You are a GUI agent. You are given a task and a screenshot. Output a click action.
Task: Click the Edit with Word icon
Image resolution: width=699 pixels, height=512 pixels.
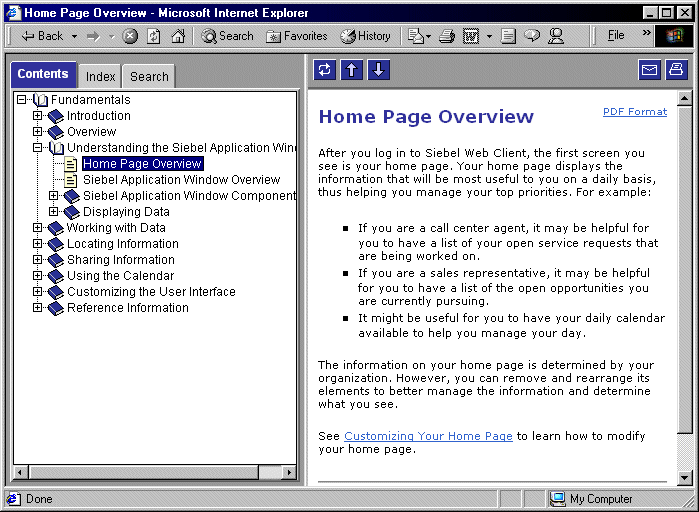point(471,36)
